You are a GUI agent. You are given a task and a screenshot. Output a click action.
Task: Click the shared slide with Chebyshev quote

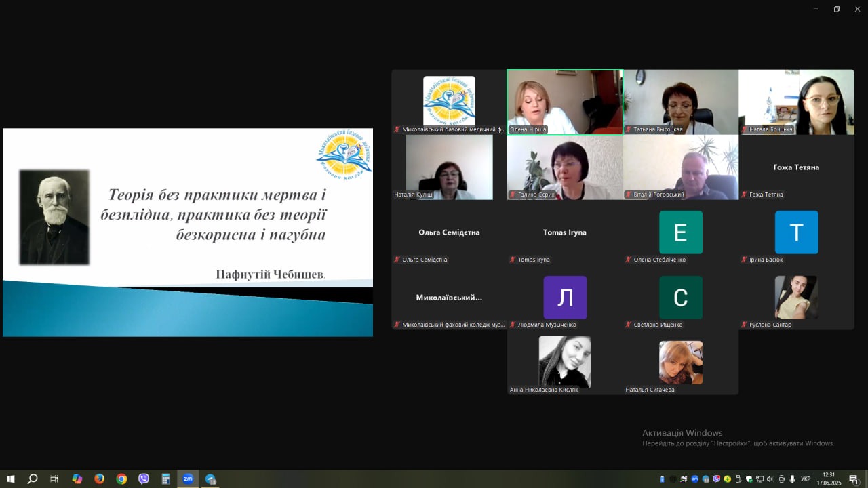coord(188,232)
